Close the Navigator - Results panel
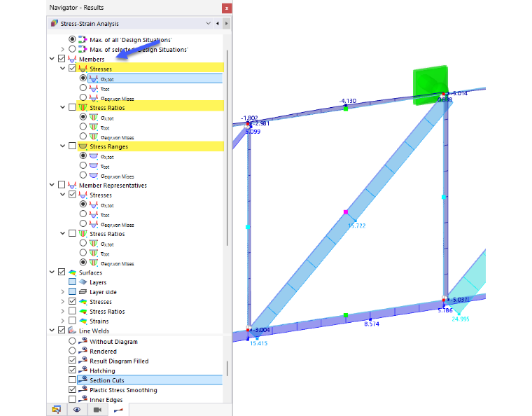532x416 pixels. (227, 8)
